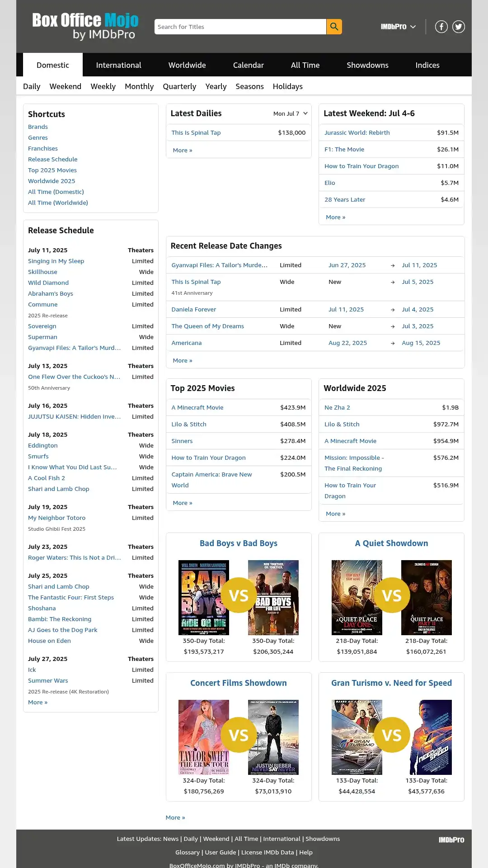Click More at bottom of Release Schedule

point(38,703)
